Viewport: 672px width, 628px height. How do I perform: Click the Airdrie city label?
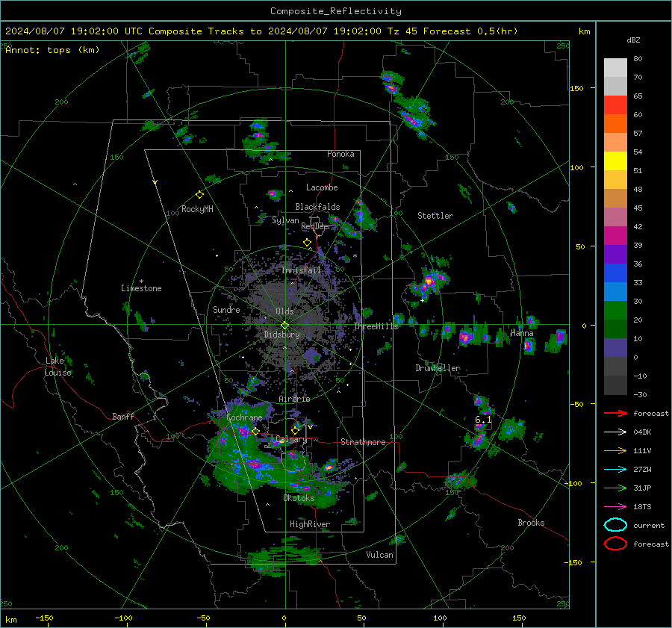[x=294, y=399]
